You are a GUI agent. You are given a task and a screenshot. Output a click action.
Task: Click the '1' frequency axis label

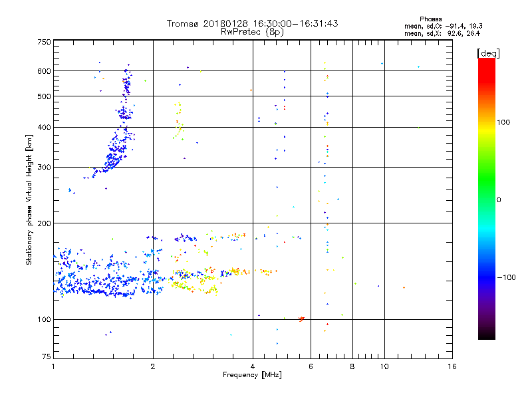(53, 366)
